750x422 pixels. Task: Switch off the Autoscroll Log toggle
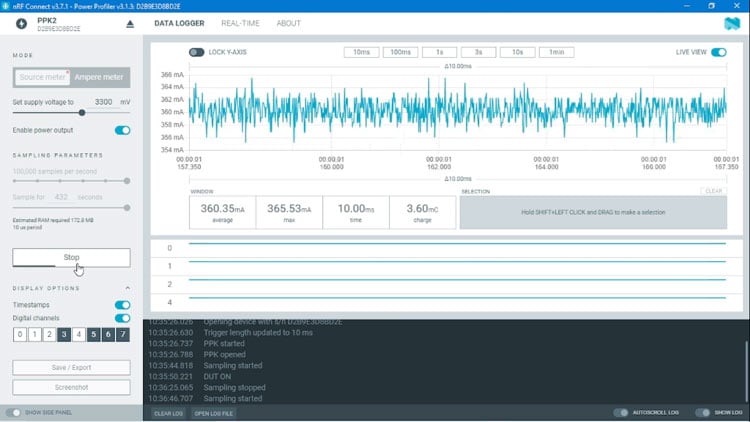click(620, 412)
